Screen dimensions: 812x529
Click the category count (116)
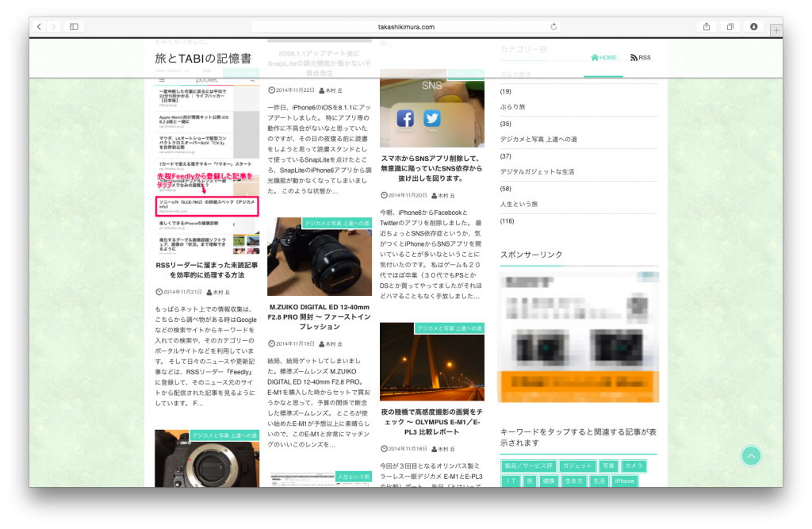pos(507,221)
